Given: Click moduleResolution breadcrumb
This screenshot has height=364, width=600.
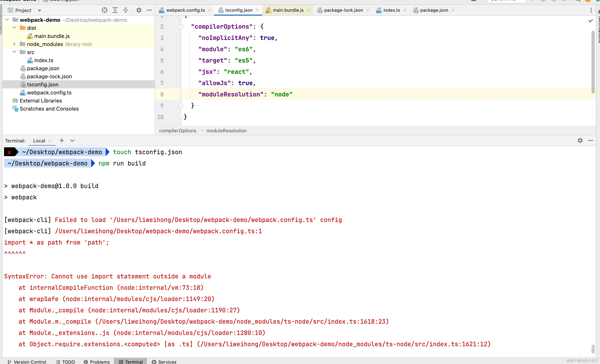Looking at the screenshot, I should click(226, 131).
